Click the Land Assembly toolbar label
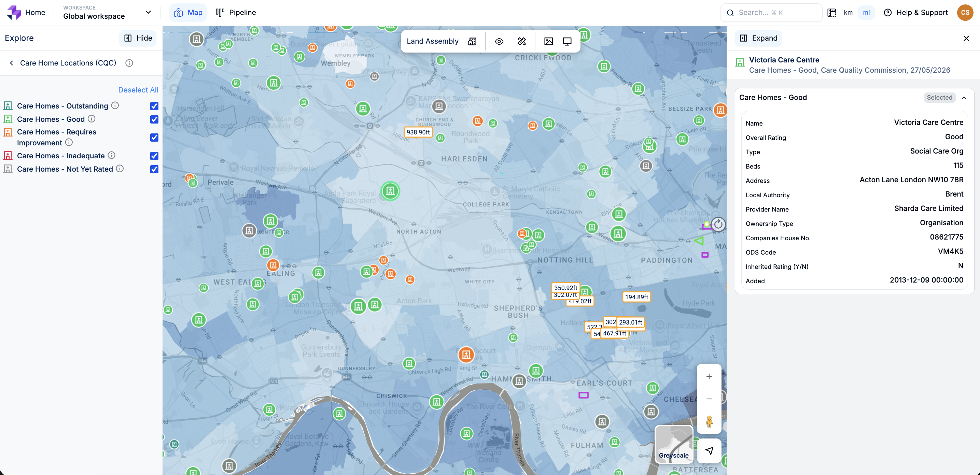980x475 pixels. click(x=432, y=41)
